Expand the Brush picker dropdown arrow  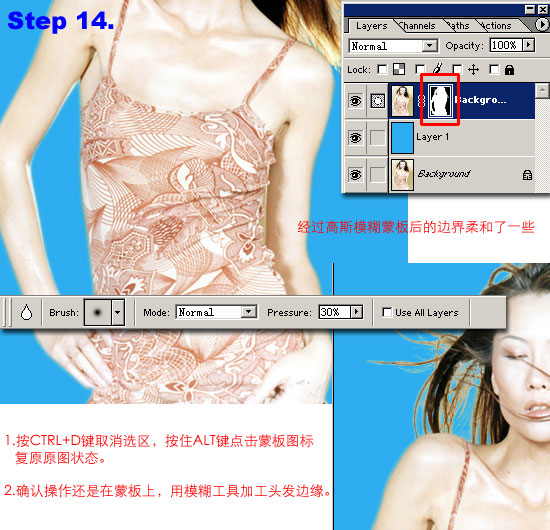coord(118,312)
